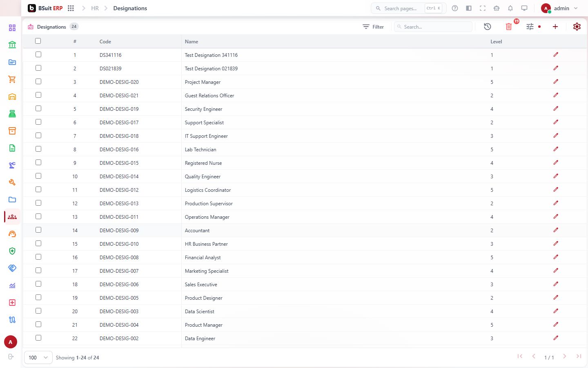Screen dimensions: 588x368
Task: Sort by the Level column header
Action: click(496, 42)
